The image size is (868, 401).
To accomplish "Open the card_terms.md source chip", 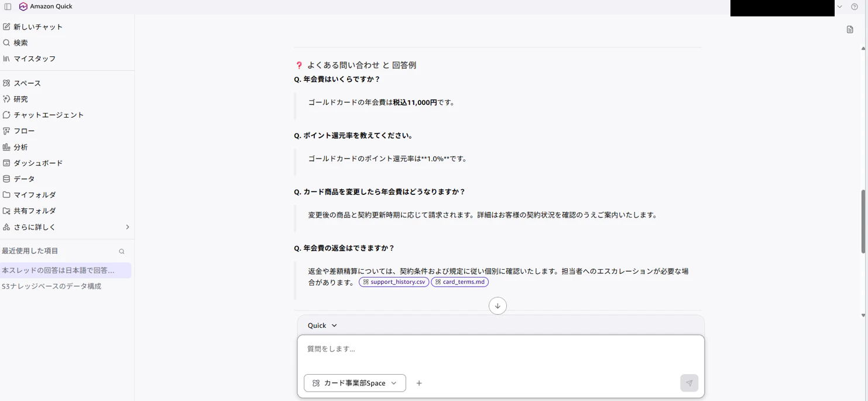I will (x=459, y=282).
